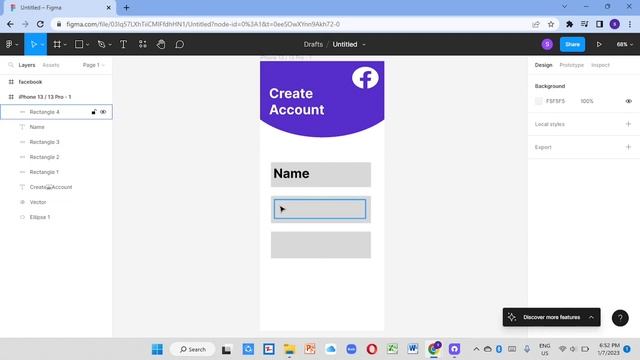Select the Vector layer
The image size is (640, 360).
tap(56, 202)
